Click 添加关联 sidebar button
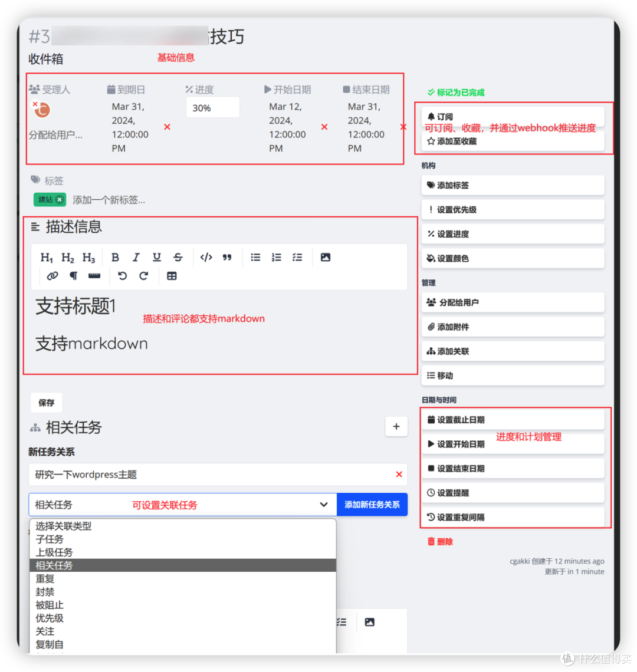637x672 pixels. pyautogui.click(x=513, y=351)
